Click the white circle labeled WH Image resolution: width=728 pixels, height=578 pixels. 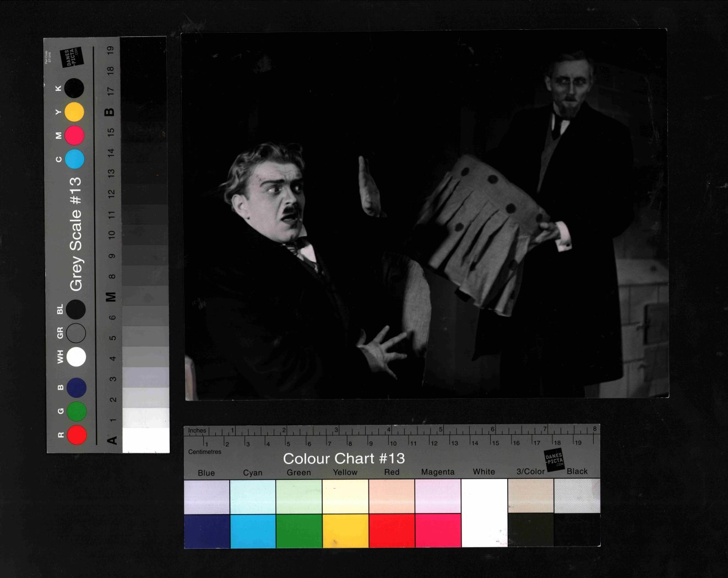click(77, 356)
